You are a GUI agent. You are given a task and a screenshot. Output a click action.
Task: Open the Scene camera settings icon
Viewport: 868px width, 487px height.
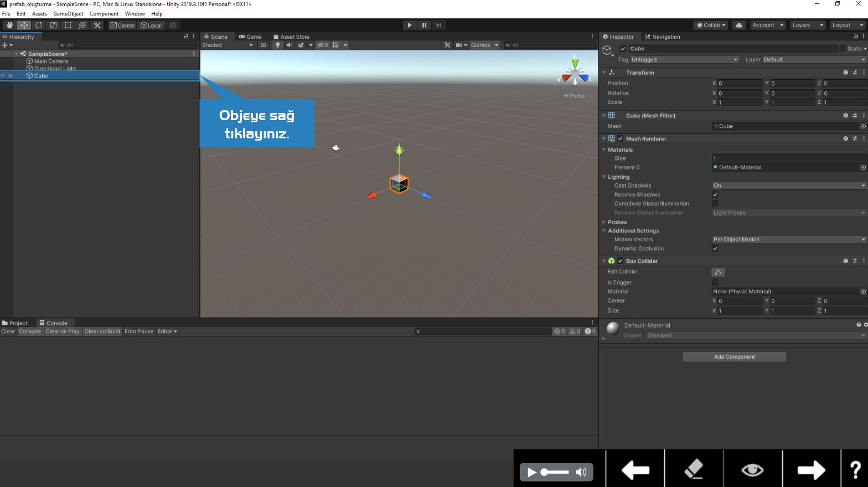pos(458,45)
